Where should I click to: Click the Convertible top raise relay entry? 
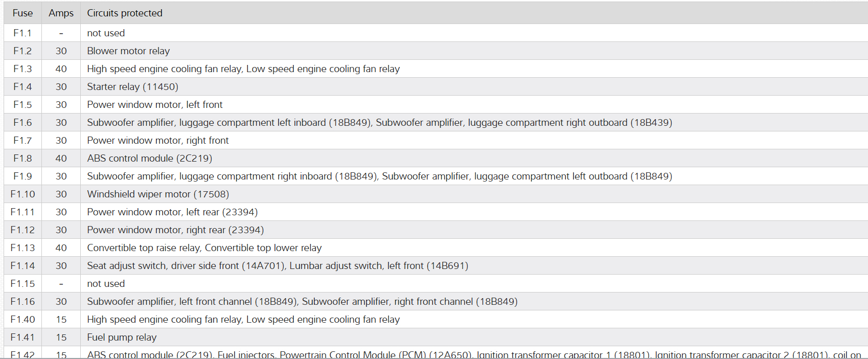pyautogui.click(x=144, y=248)
